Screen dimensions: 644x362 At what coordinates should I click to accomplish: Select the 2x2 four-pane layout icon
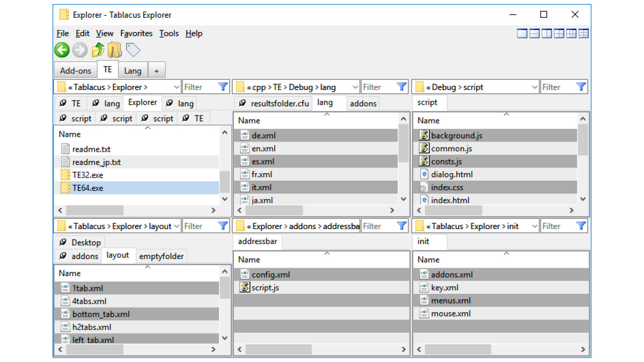click(558, 33)
